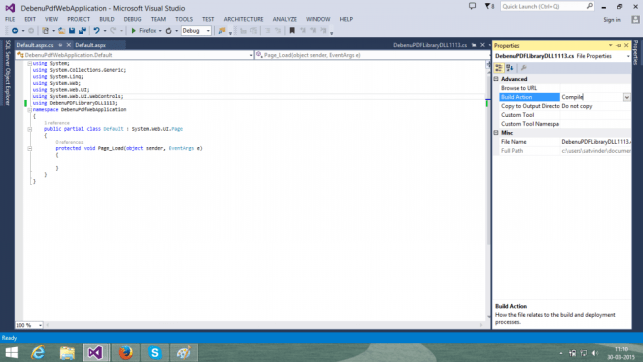The image size is (643, 362).
Task: Open the notifications flag icon
Action: (x=489, y=6)
